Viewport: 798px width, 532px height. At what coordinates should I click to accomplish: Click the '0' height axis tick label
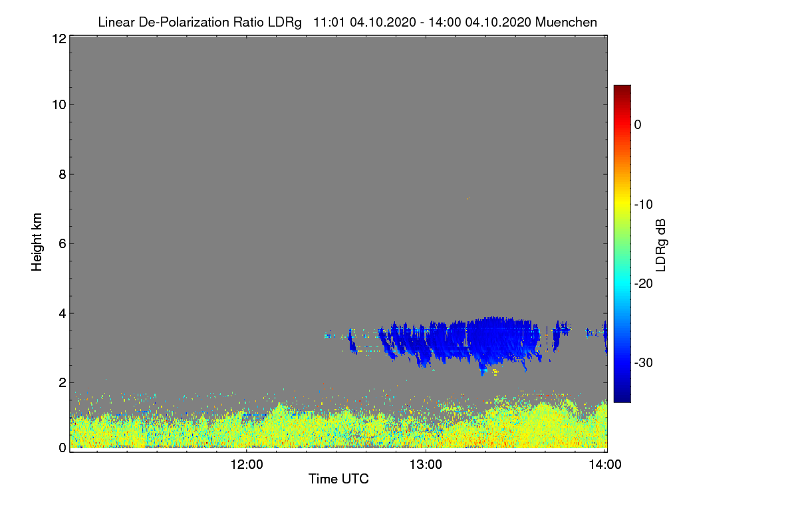pos(61,448)
